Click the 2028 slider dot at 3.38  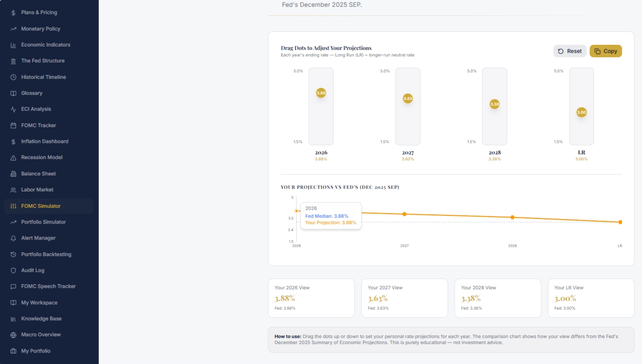tap(495, 104)
